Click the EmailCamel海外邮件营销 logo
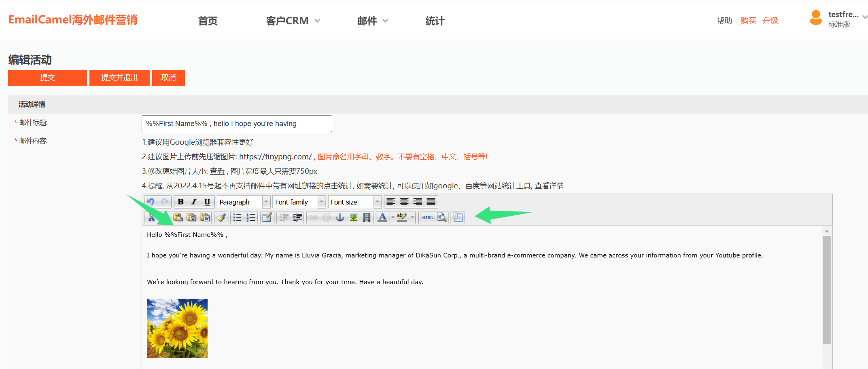868x369 pixels. [73, 19]
